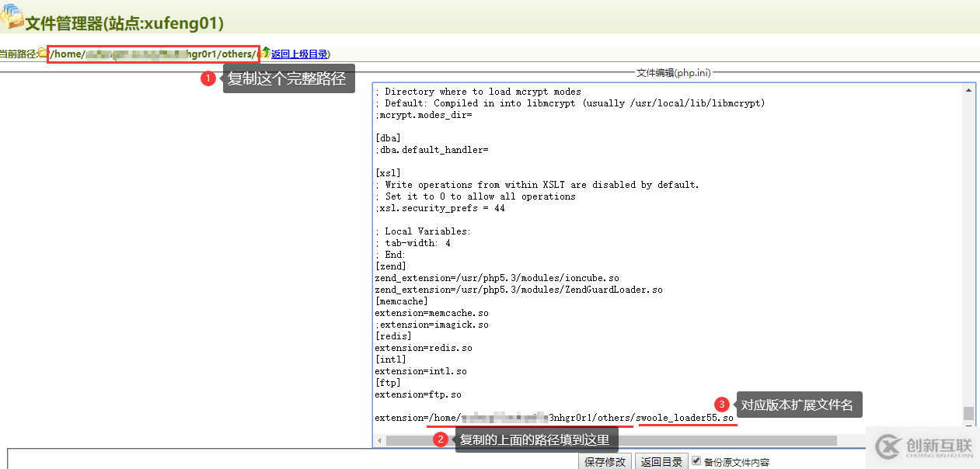Click the ;extension=imagick.so line
Viewport: 980px width, 469px height.
[x=431, y=325]
